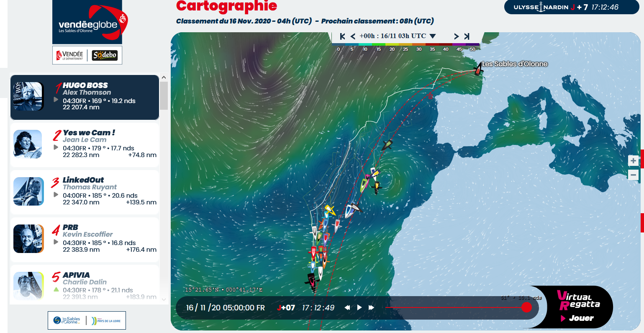Screen dimensions: 644x333
Task: Click the trend arrow on PRB row
Action: point(56,242)
